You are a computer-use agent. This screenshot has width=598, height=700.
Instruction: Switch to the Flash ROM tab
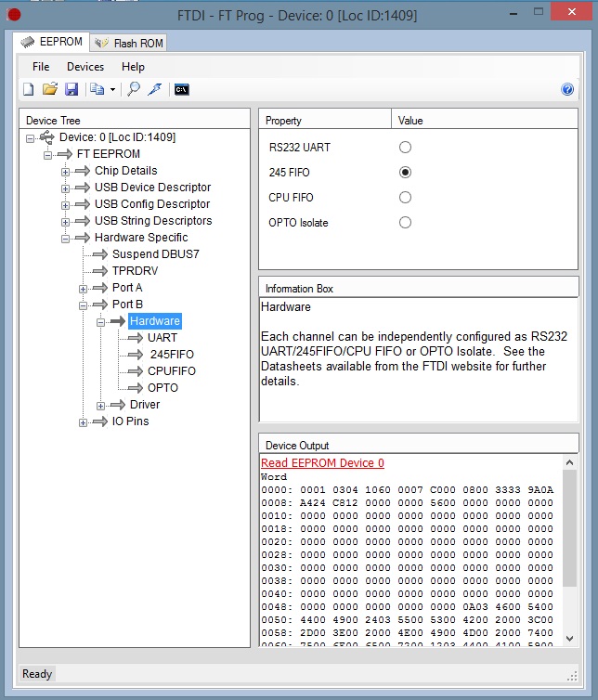(x=129, y=43)
